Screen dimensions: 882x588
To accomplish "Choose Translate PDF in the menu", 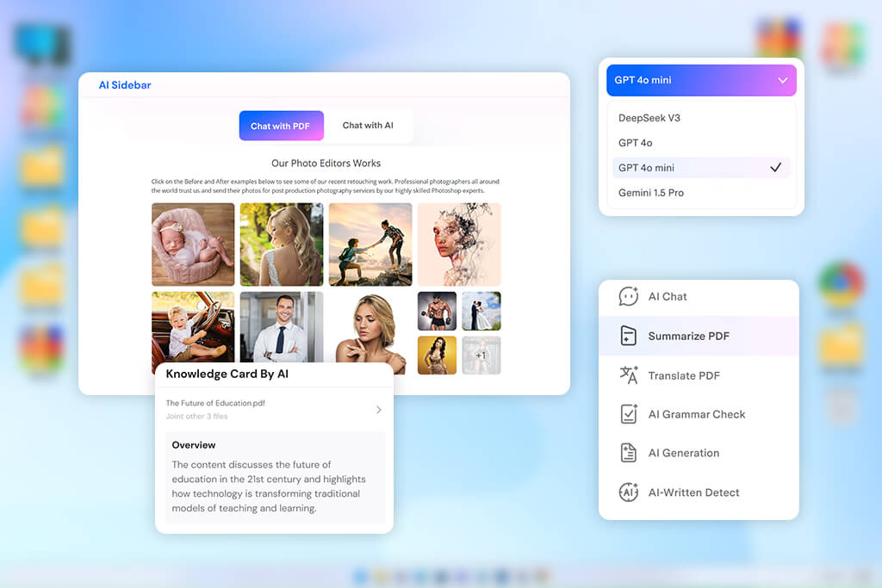I will (699, 375).
